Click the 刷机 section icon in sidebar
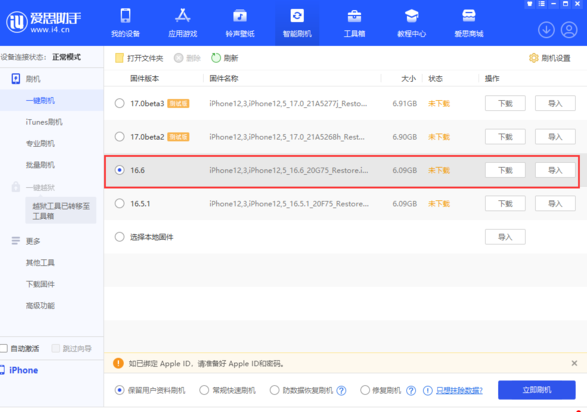This screenshot has width=587, height=412. (x=16, y=79)
